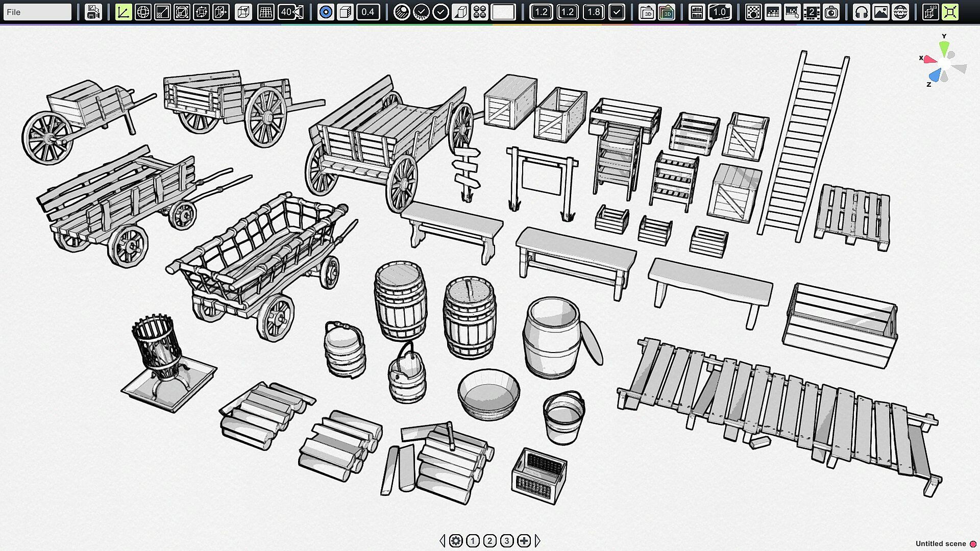The height and width of the screenshot is (551, 980).
Task: Click the save/print render icon
Action: click(93, 12)
